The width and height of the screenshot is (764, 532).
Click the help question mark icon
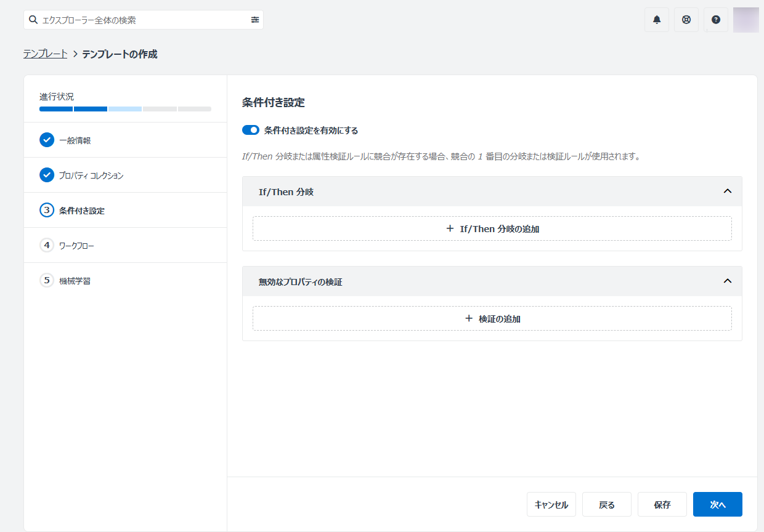[x=716, y=20]
